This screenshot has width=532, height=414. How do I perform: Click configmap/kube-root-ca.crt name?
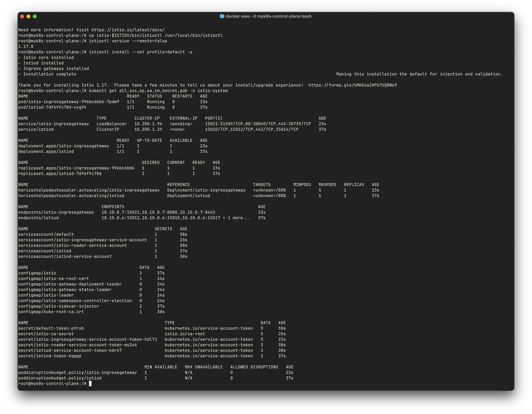point(51,312)
